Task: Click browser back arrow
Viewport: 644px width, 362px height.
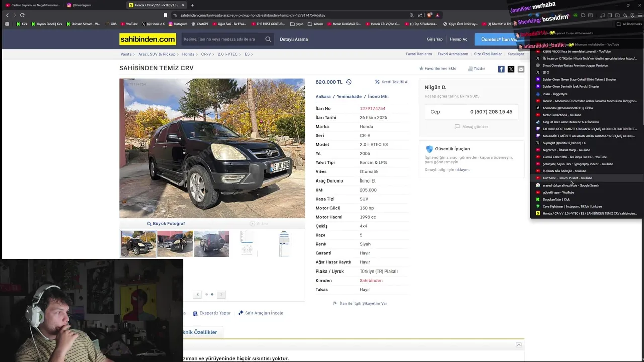Action: (x=7, y=15)
